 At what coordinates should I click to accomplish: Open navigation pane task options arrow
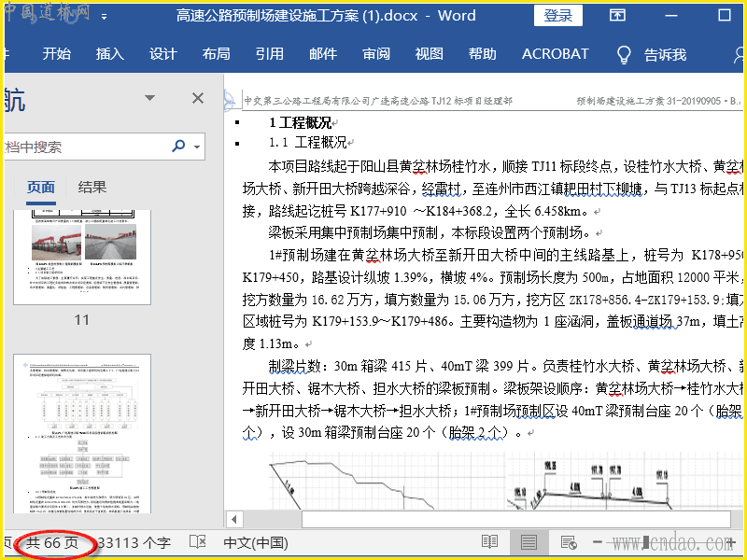[148, 99]
